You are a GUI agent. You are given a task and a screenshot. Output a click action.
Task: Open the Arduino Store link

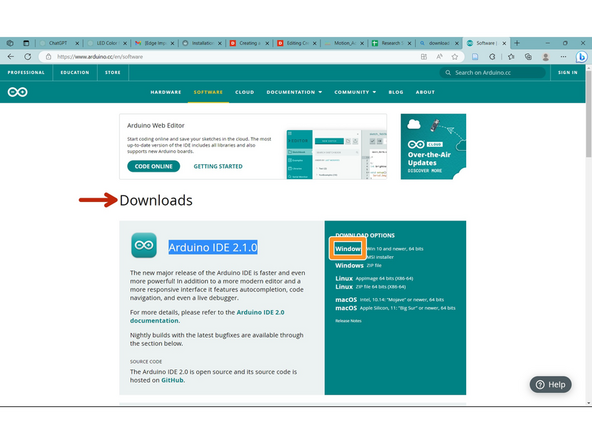pyautogui.click(x=113, y=72)
